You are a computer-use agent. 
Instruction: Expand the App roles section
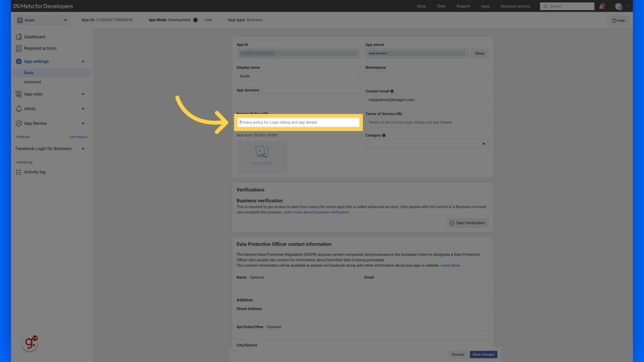point(83,94)
